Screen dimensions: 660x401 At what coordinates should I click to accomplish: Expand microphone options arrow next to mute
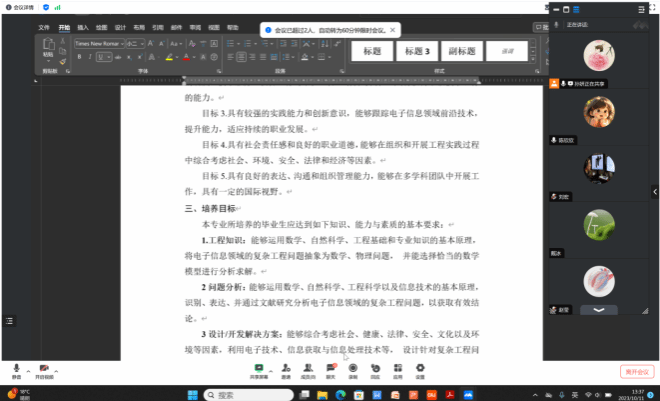pos(28,368)
